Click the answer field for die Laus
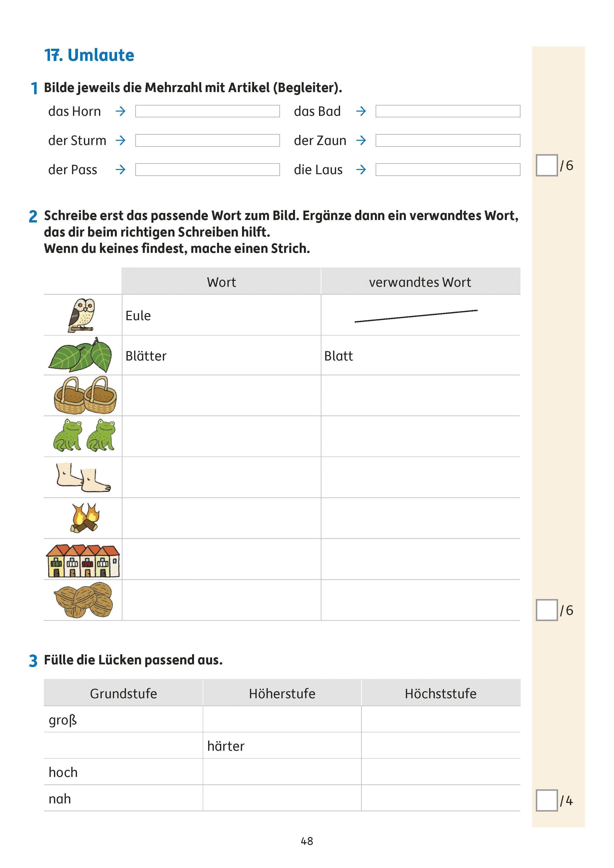This screenshot has height=868, width=614. point(448,170)
